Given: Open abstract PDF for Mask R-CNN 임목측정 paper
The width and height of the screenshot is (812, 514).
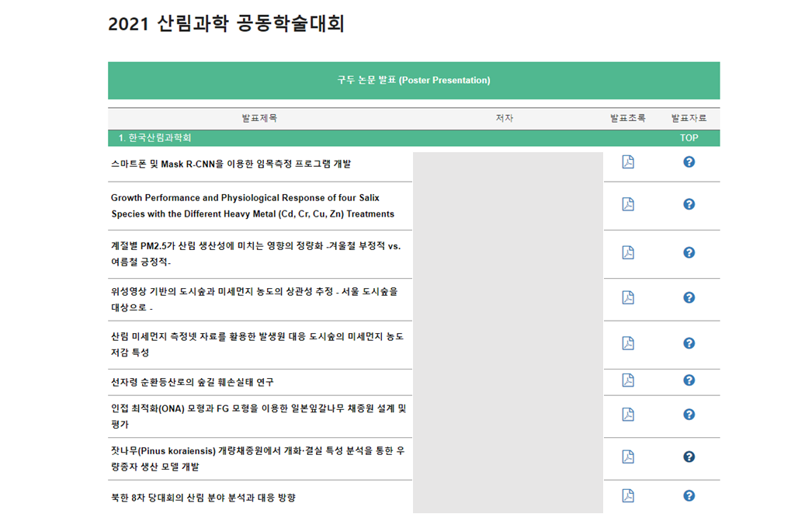Looking at the screenshot, I should (628, 162).
